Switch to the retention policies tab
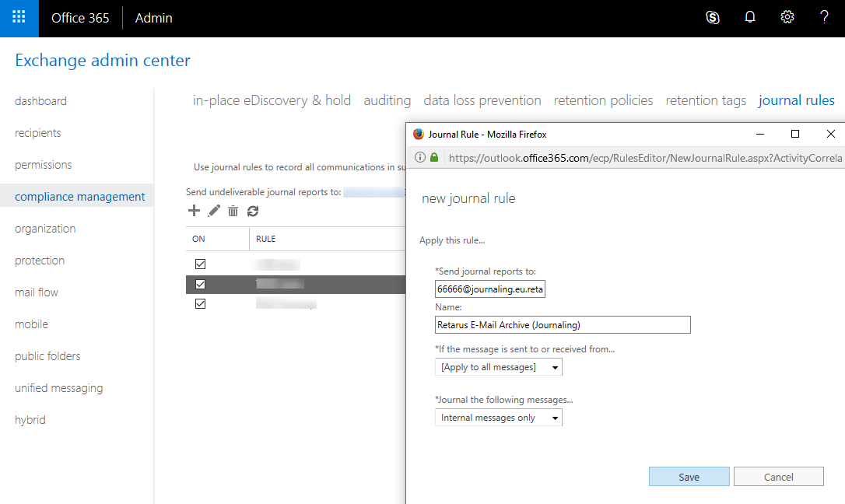Viewport: 845px width, 504px height. tap(603, 100)
